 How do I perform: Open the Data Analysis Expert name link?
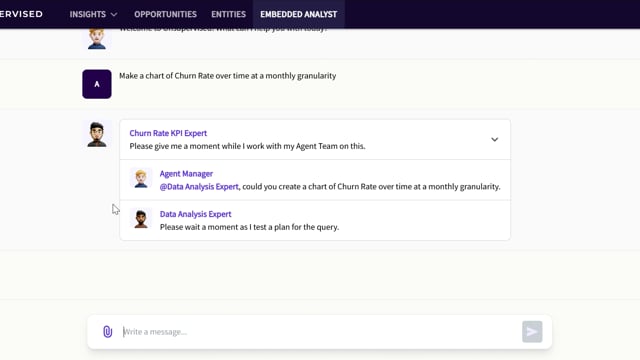point(195,214)
